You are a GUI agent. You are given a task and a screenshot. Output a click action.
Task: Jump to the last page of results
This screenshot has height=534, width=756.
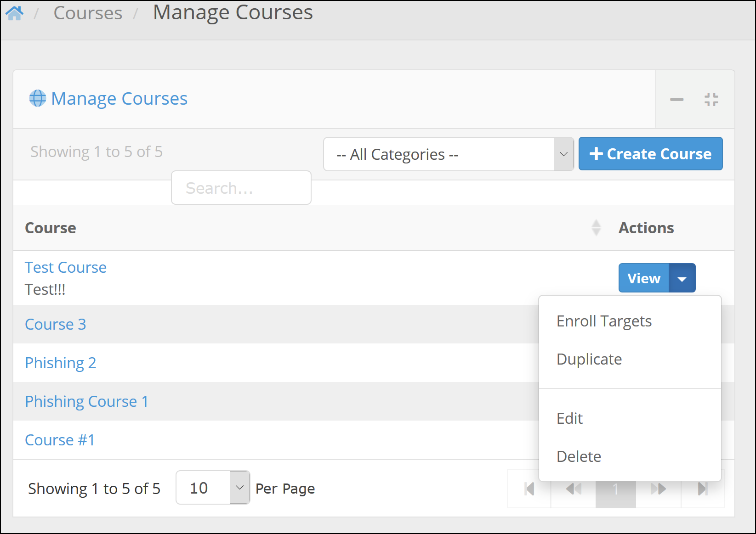(702, 489)
